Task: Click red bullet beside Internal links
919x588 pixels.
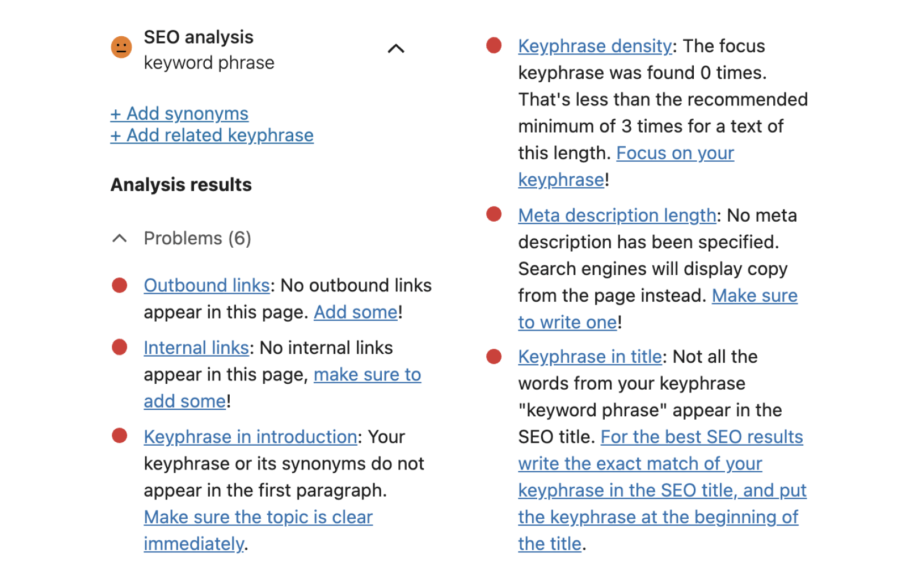Action: point(120,347)
